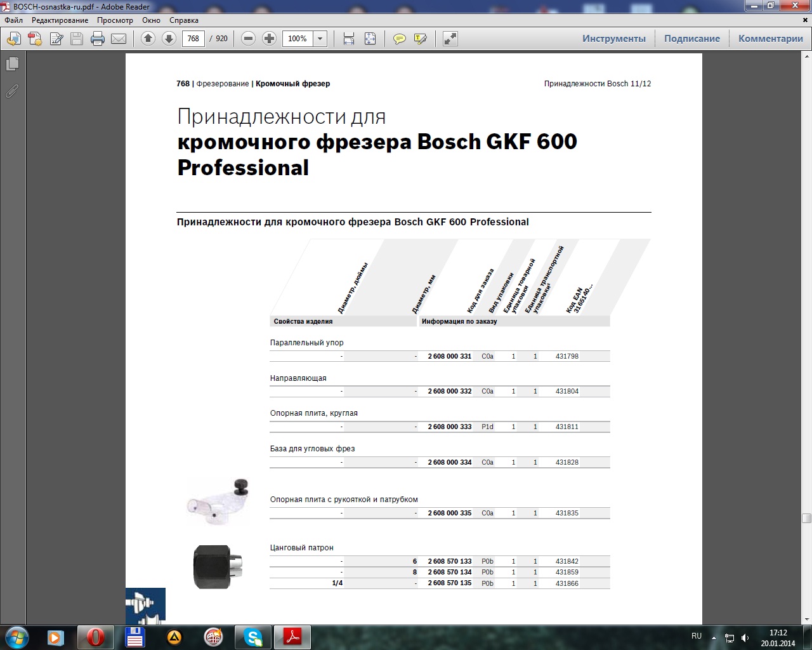
Task: Click EAN code 431866
Action: [567, 583]
